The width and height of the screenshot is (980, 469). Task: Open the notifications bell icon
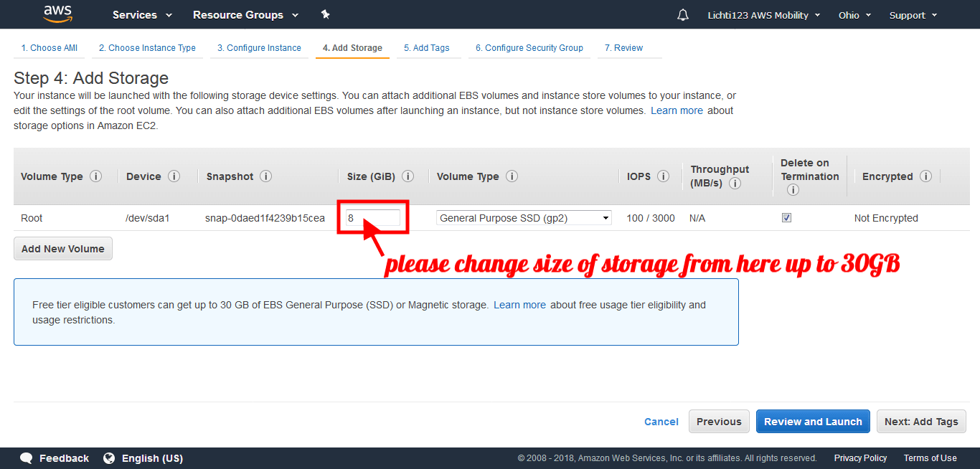point(682,15)
